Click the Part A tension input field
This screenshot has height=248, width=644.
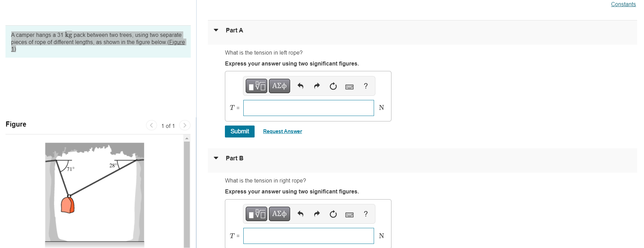[x=308, y=108]
